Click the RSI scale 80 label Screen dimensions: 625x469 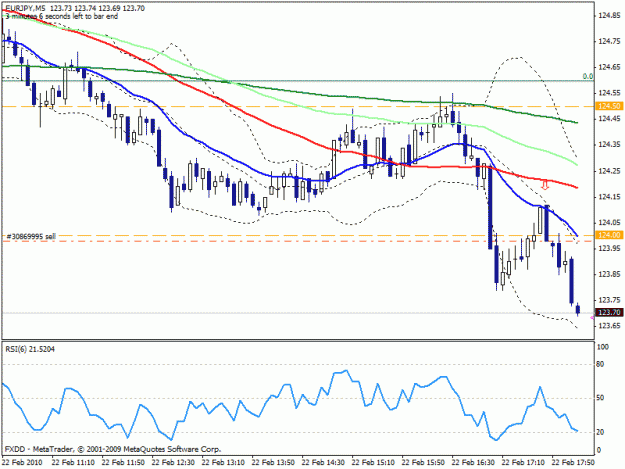(x=600, y=364)
